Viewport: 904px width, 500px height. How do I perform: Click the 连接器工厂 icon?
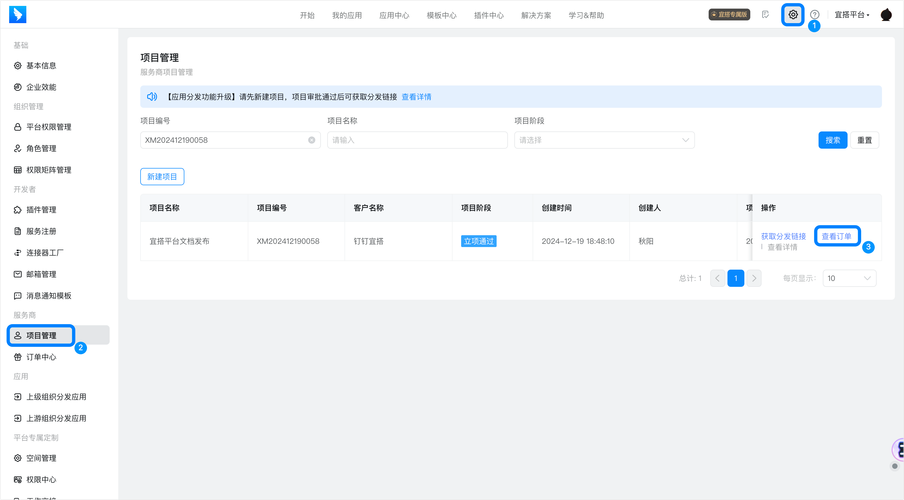pos(17,253)
